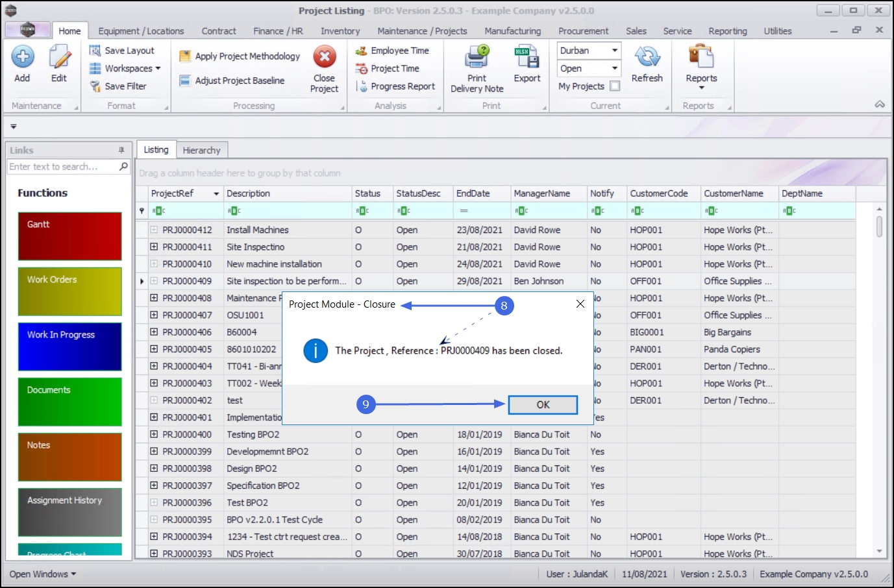Open the Durban site dropdown
Screen dimensions: 894x588
[x=614, y=51]
